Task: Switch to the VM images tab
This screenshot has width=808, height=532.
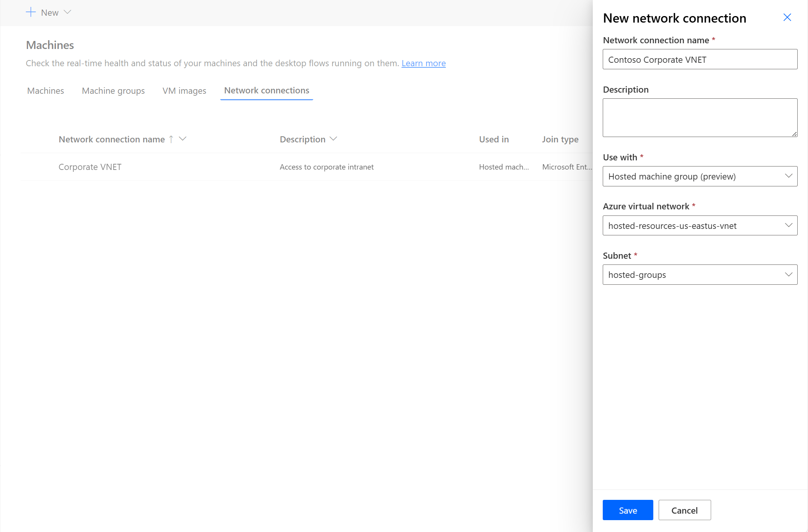Action: [x=185, y=90]
